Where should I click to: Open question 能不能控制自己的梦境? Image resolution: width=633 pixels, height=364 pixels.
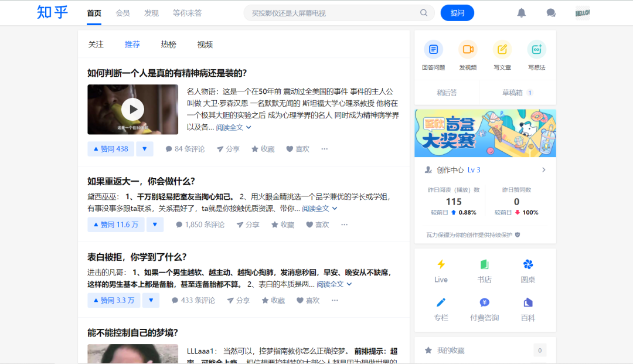click(x=132, y=333)
